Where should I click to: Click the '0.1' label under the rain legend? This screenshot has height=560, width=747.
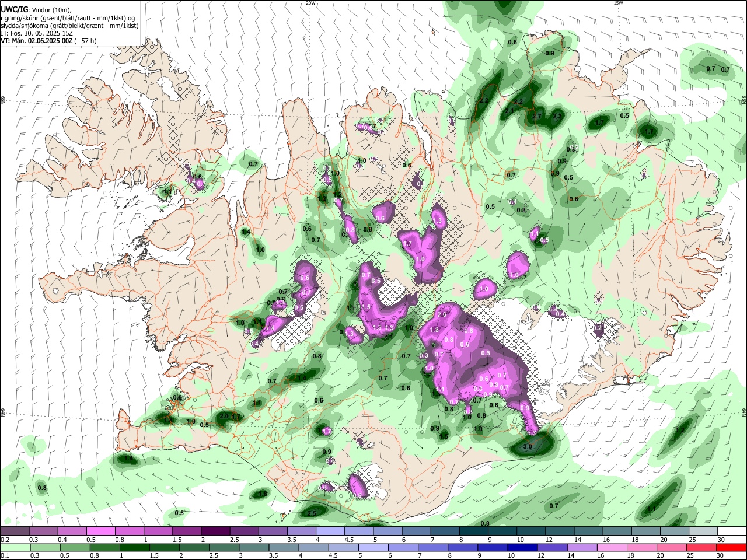click(4, 556)
